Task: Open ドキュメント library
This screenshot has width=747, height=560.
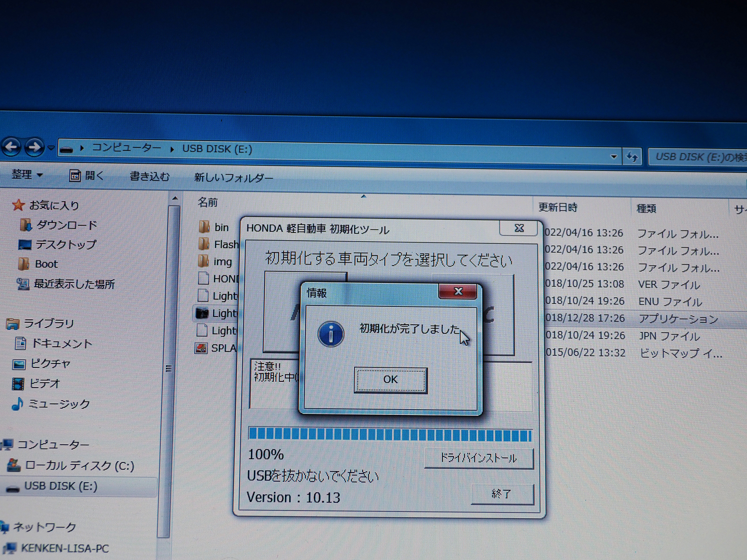Action: pyautogui.click(x=61, y=343)
